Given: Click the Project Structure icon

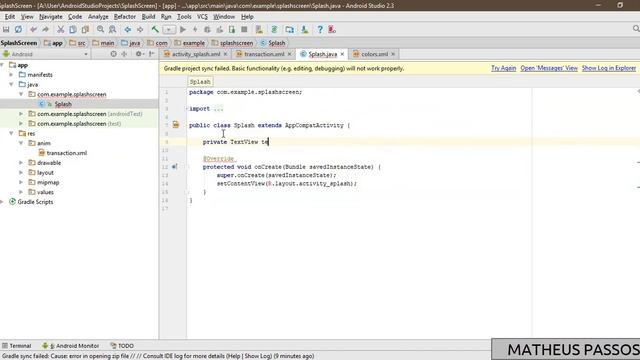Looking at the screenshot, I should pyautogui.click(x=289, y=29).
